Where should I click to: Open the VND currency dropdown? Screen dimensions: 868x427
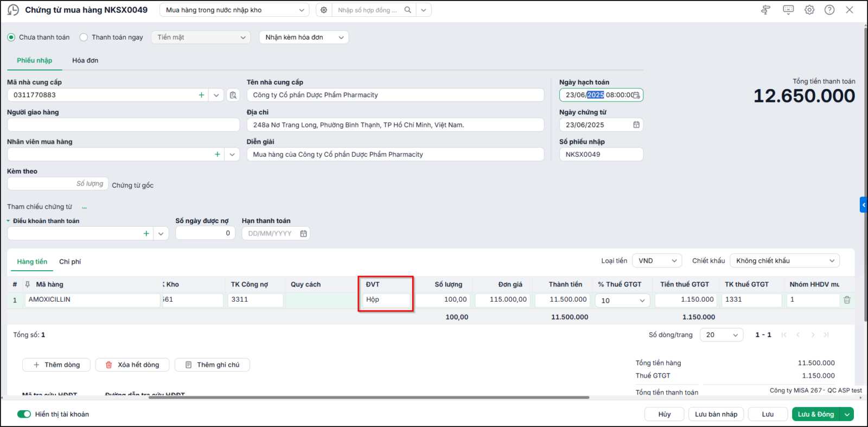[x=657, y=261]
